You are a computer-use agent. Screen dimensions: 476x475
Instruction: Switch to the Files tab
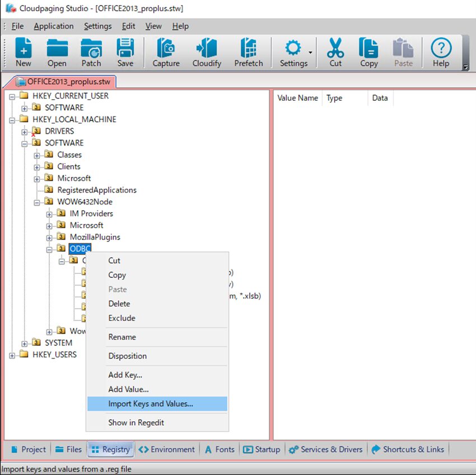68,449
